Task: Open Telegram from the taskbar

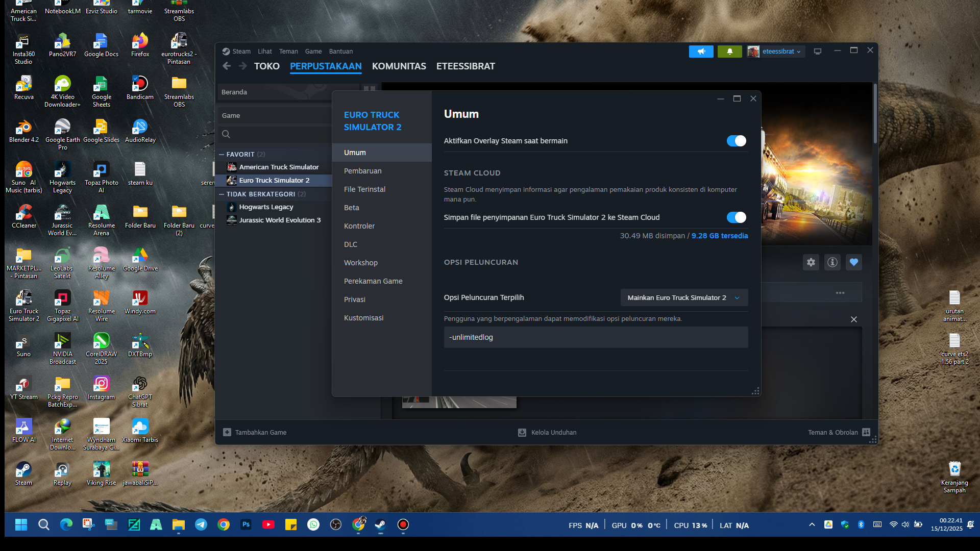Action: point(201,524)
